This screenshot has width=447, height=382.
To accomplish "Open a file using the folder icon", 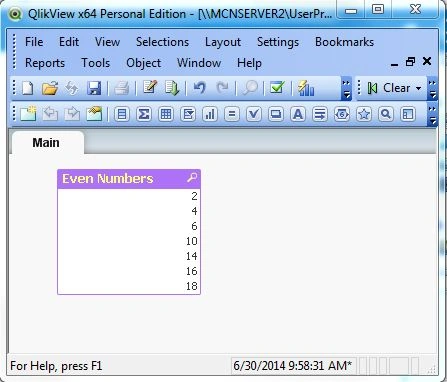I will [50, 88].
